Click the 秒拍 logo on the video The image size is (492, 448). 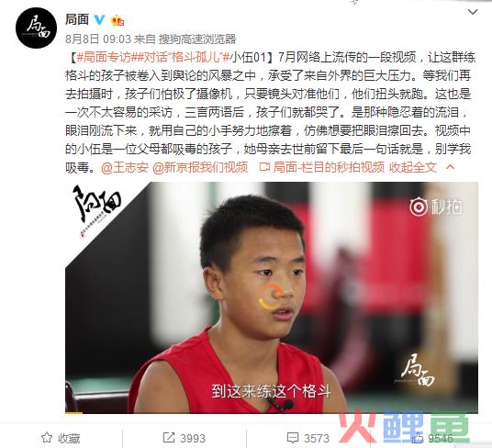pos(436,207)
